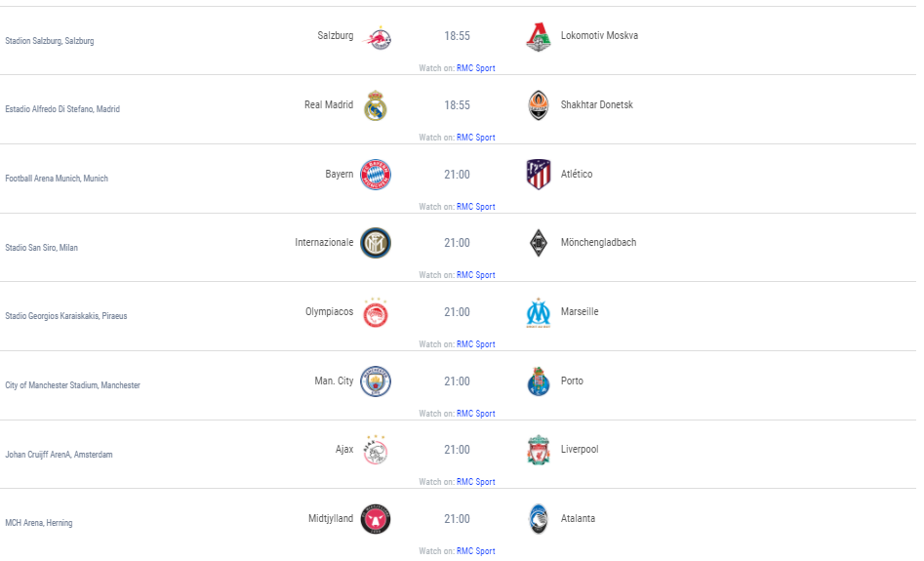Open 21:00 kickoff time for Man. City match

click(457, 381)
